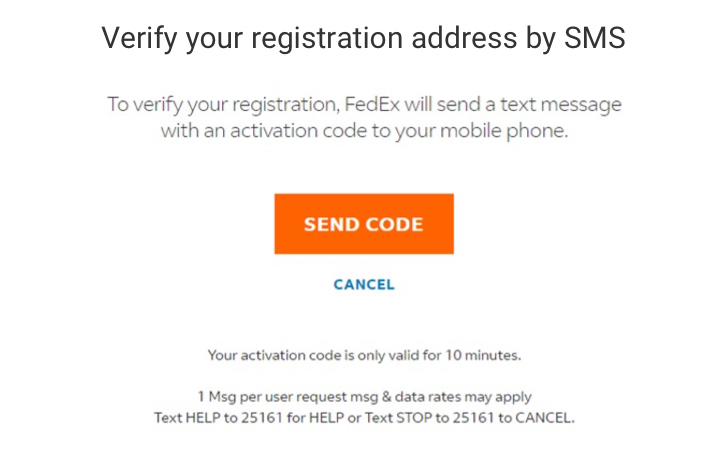Click the words 'mobile phone' in the description
727x451 pixels.
(x=504, y=132)
